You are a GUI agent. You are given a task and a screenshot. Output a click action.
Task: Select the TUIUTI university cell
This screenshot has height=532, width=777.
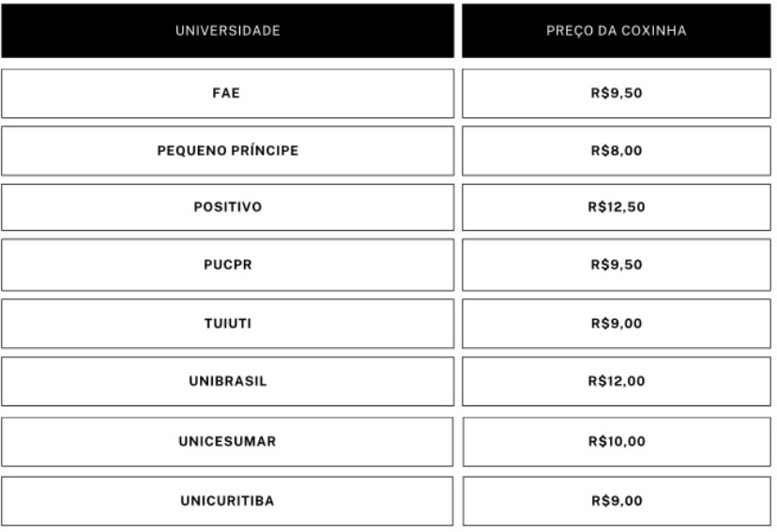tap(227, 324)
